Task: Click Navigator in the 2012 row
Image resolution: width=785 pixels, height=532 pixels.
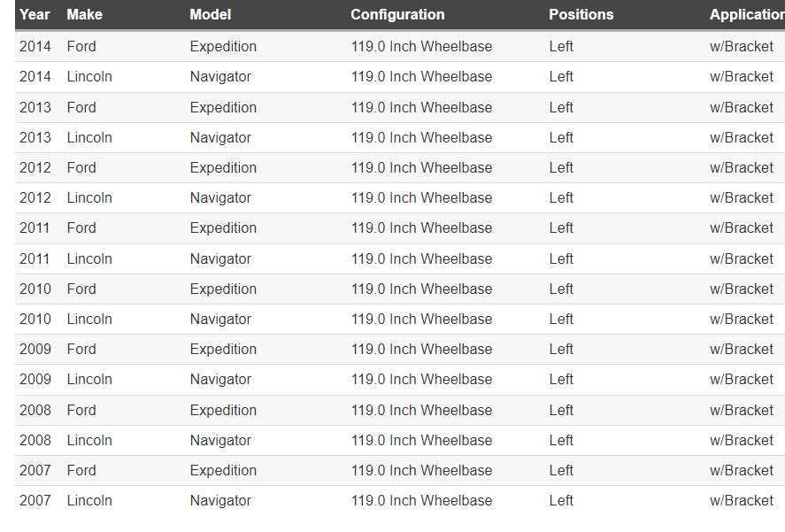Action: [x=219, y=197]
